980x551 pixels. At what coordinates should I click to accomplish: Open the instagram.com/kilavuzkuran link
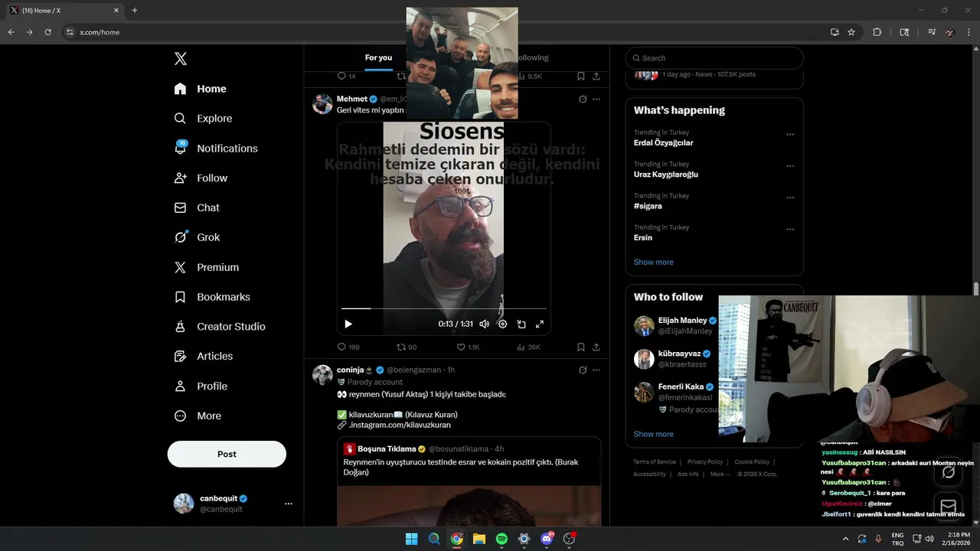coord(400,425)
